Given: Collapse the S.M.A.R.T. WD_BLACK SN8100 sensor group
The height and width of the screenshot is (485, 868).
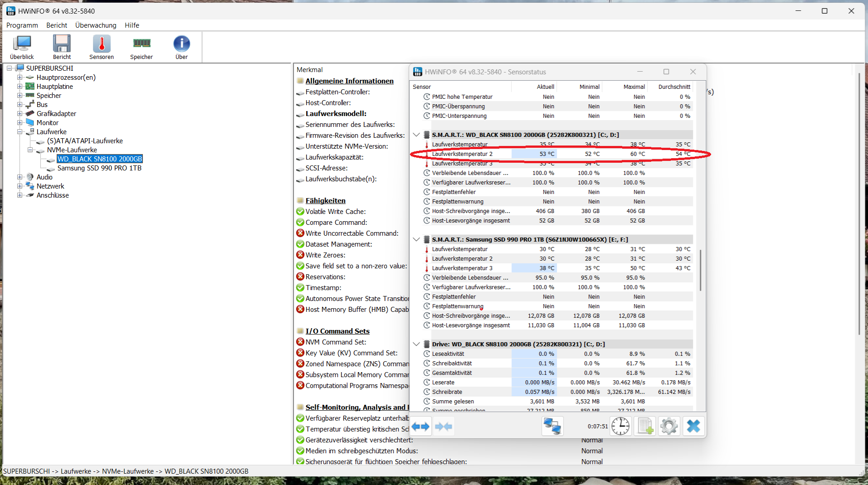Looking at the screenshot, I should [416, 135].
